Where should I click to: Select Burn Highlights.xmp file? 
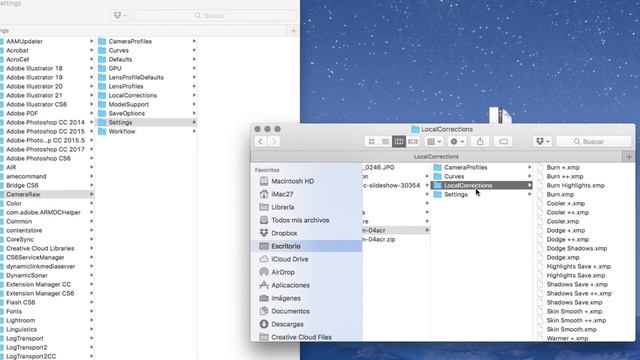(x=575, y=185)
